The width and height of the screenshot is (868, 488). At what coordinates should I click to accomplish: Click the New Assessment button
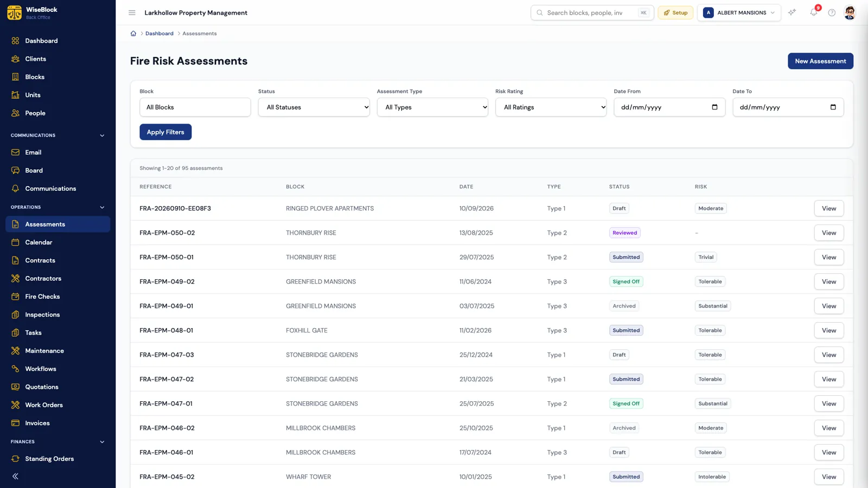coord(820,61)
